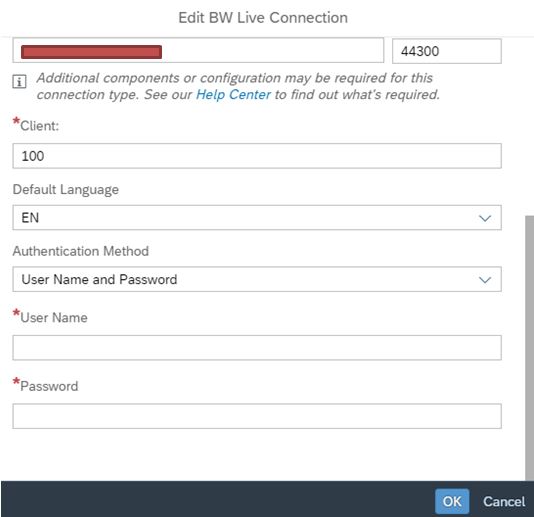Select the port field showing 44300

point(446,51)
